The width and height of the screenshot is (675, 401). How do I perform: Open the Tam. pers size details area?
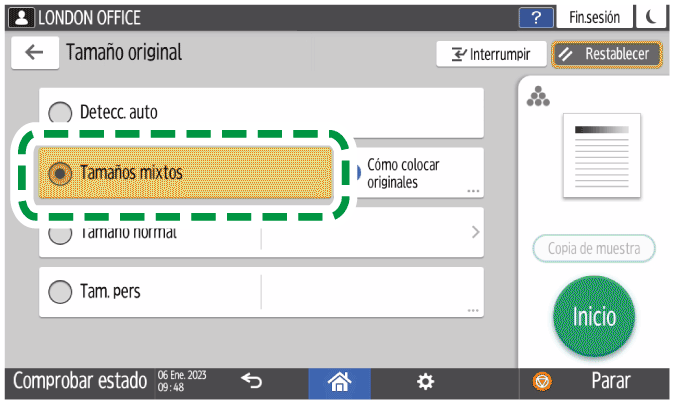pos(372,292)
